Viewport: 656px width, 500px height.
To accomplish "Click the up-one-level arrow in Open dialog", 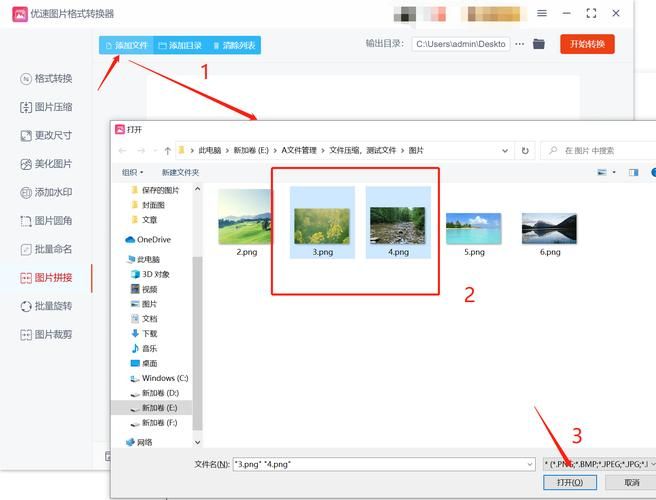I will coord(167,151).
